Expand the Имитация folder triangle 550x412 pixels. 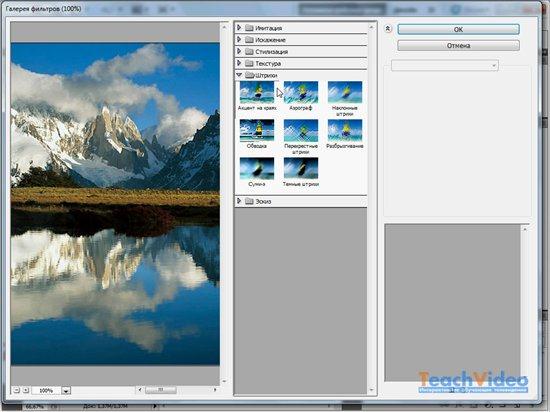pos(239,27)
